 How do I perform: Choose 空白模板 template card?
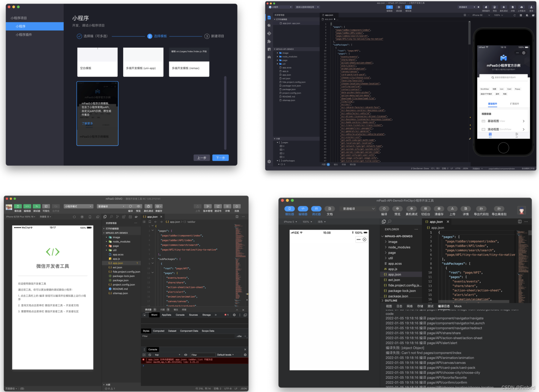pos(98,62)
